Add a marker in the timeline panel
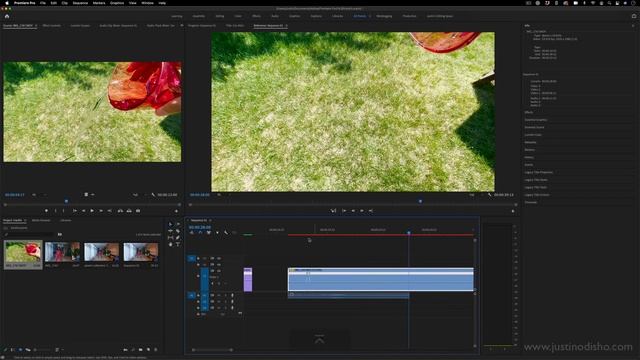 [217, 233]
